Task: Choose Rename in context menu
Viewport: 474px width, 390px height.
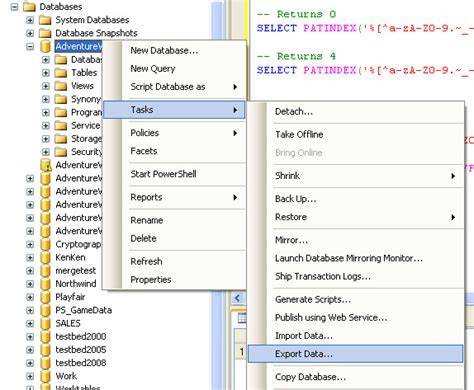Action: pyautogui.click(x=174, y=220)
